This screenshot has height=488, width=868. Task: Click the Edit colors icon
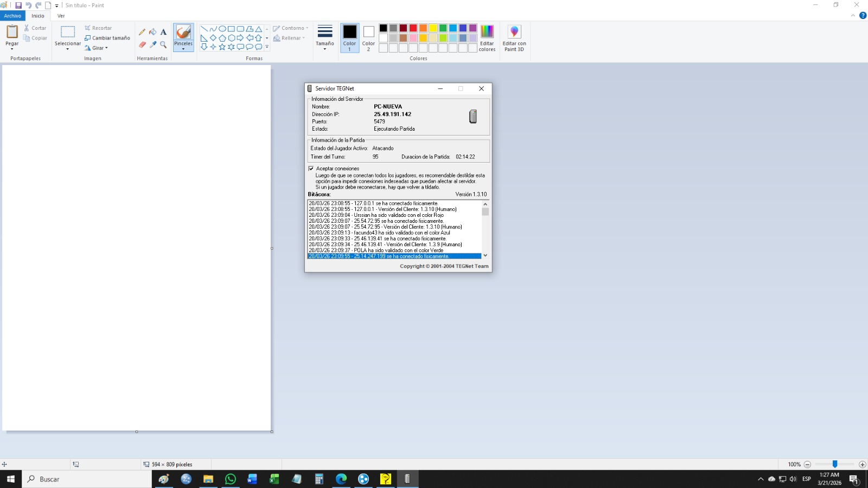pyautogui.click(x=487, y=37)
